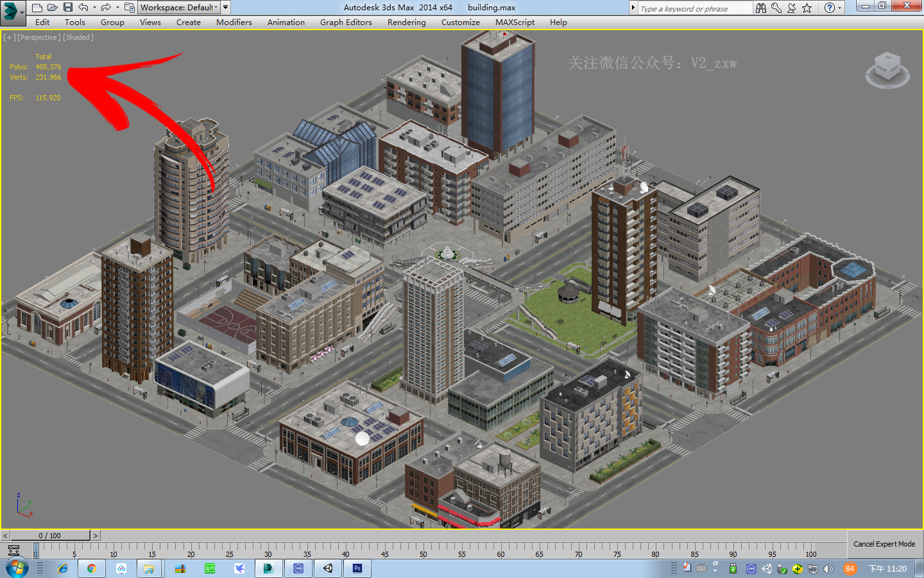Expand the redo history dropdown arrow
Image resolution: width=924 pixels, height=578 pixels.
click(x=117, y=8)
